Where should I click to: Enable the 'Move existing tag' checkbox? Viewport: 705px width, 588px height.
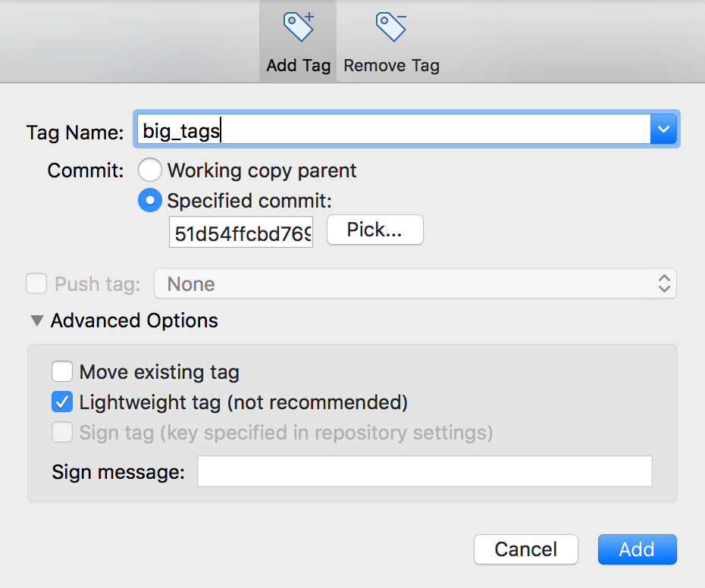click(63, 372)
